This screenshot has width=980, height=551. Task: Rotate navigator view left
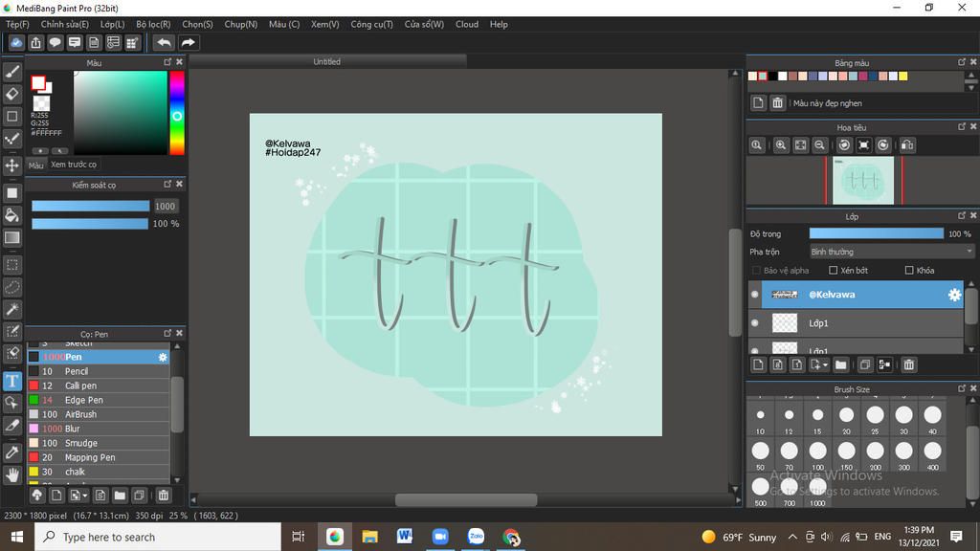(x=844, y=145)
